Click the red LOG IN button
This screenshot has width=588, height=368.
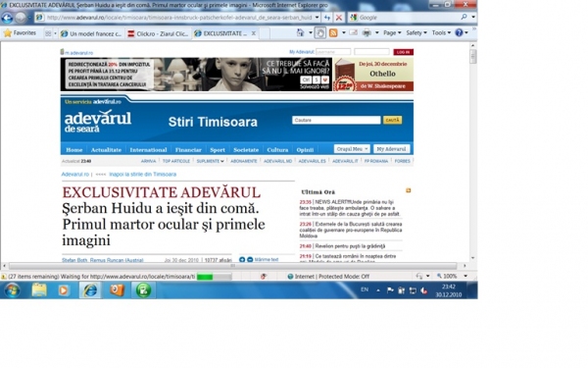click(403, 52)
